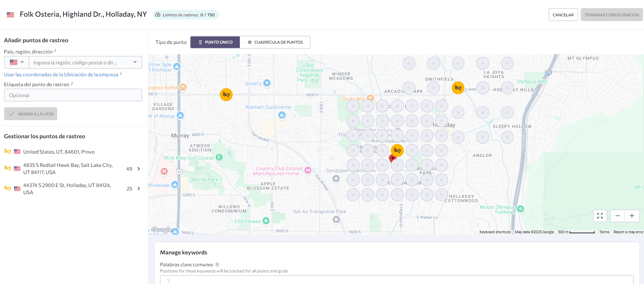Click Walmart Supercenter map label
This screenshot has width=644, height=284.
pyautogui.click(x=268, y=107)
